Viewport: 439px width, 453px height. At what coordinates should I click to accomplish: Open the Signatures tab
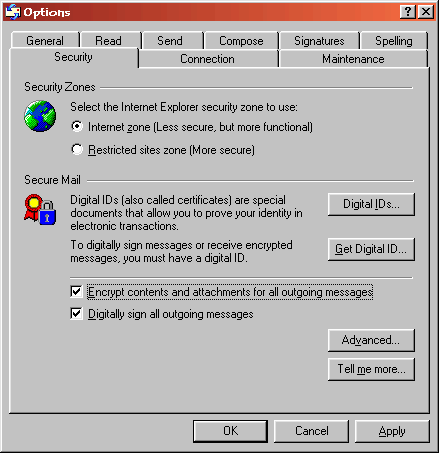click(x=319, y=41)
